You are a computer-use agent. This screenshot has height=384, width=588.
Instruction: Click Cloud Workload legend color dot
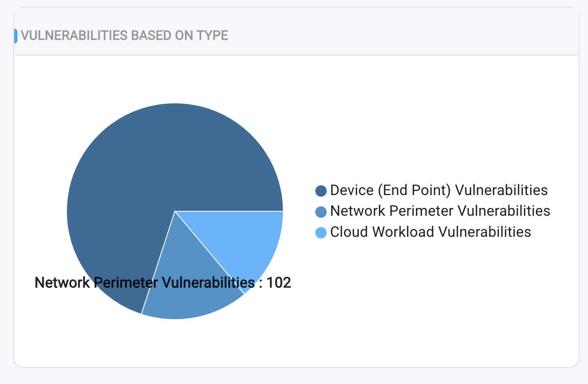pyautogui.click(x=321, y=233)
